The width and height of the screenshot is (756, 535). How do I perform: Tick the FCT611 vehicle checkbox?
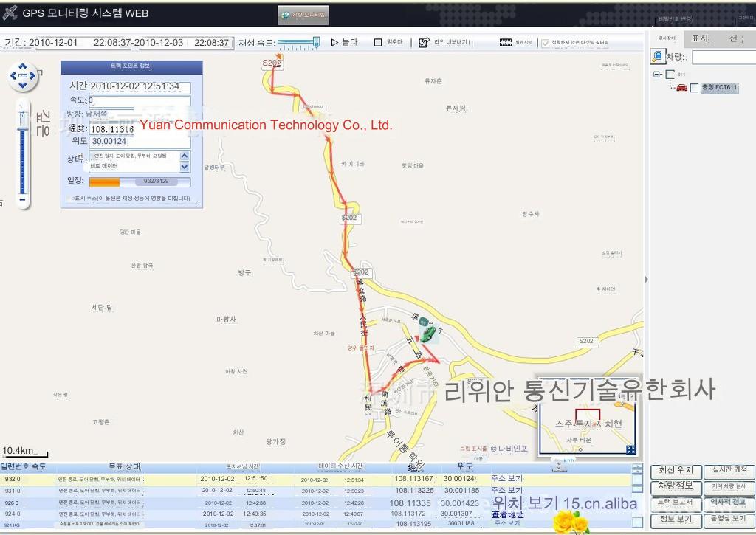click(694, 88)
